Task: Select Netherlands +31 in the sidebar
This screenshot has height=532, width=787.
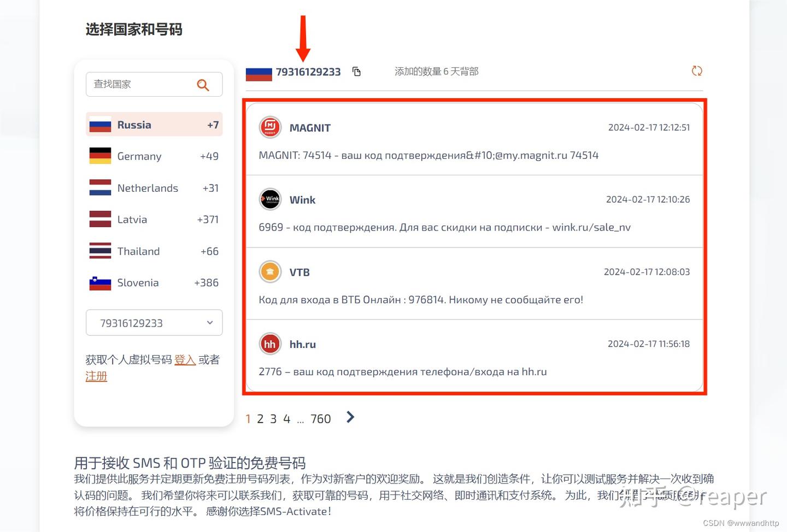Action: [154, 188]
